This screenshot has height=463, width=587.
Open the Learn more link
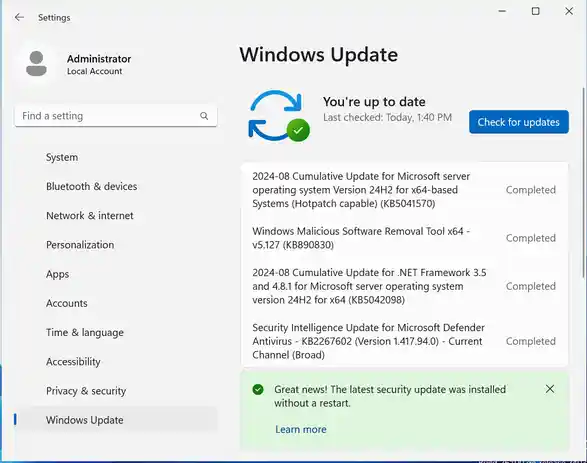(x=301, y=429)
